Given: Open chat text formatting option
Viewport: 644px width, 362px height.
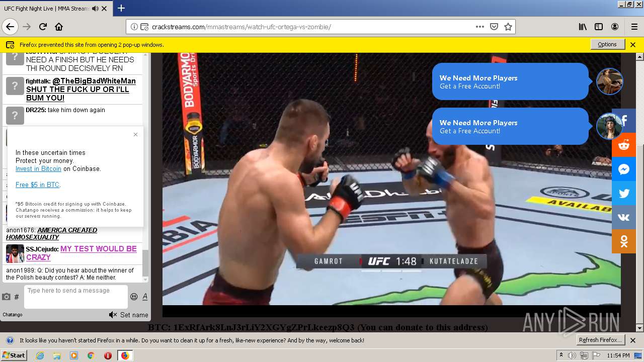Looking at the screenshot, I should click(x=145, y=297).
